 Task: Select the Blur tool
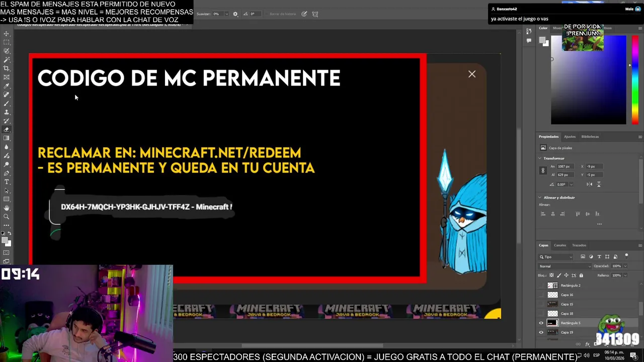7,147
